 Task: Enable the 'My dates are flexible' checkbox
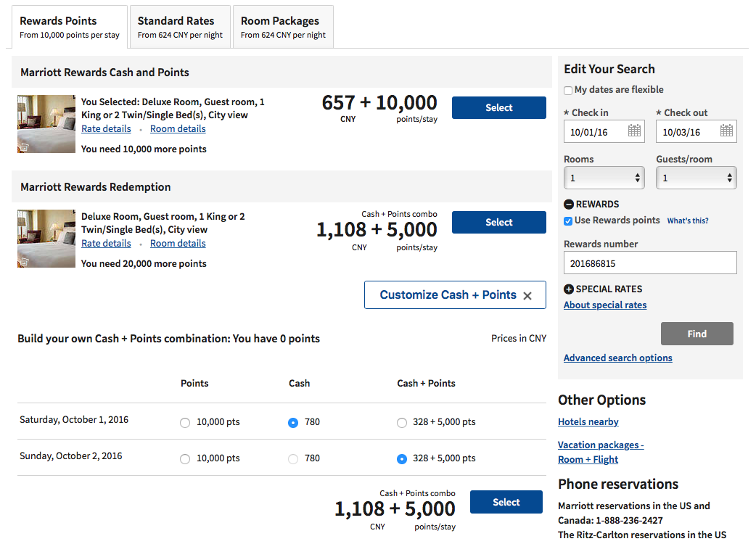pyautogui.click(x=568, y=90)
